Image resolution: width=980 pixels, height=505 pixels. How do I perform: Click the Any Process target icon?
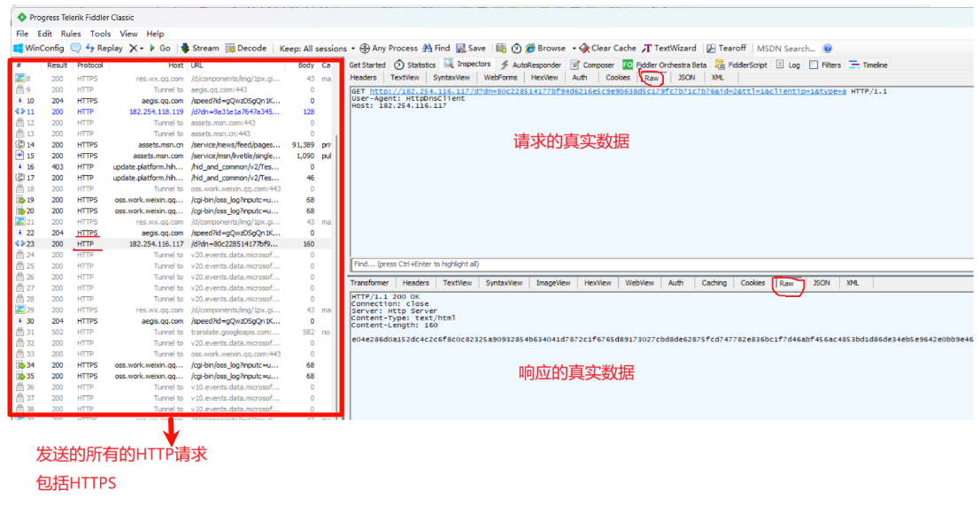point(365,48)
